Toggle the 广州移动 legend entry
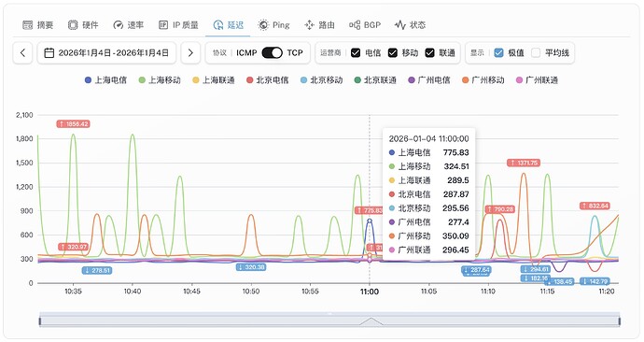The width and height of the screenshot is (644, 342). tap(483, 80)
